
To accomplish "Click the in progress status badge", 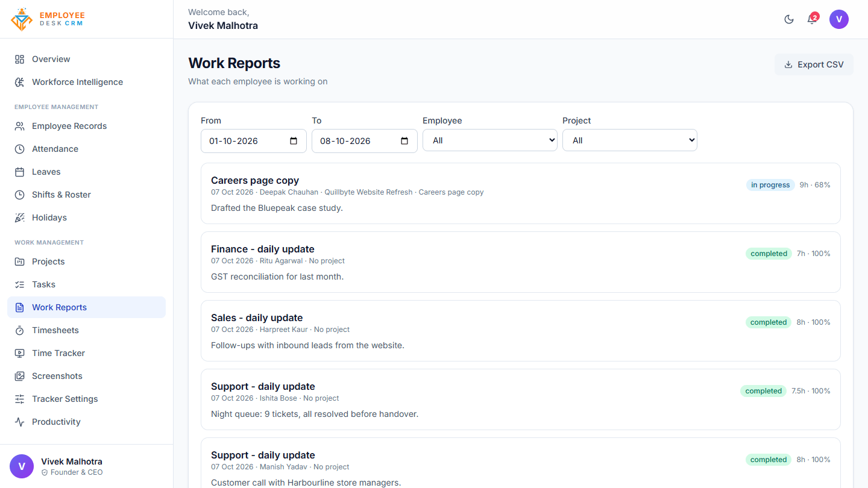I will (770, 185).
